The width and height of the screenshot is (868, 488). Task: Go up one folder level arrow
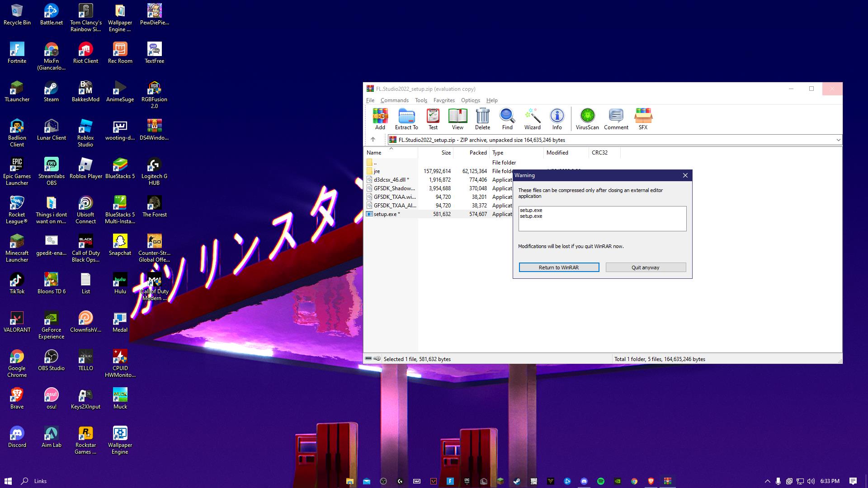coord(373,140)
